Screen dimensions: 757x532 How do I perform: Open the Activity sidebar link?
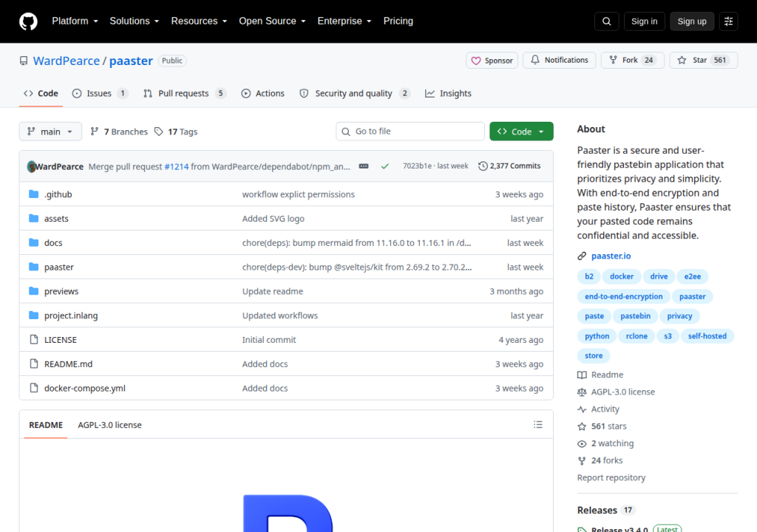click(x=598, y=409)
